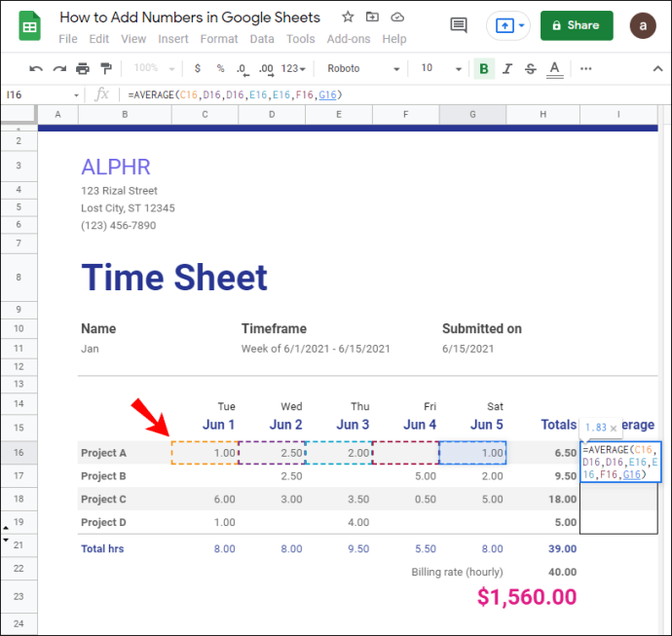Click the Print icon

tap(83, 68)
